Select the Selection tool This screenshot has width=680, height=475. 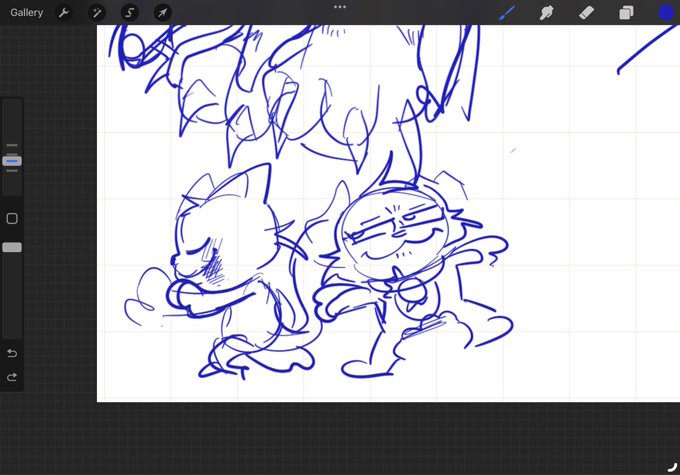[x=129, y=13]
